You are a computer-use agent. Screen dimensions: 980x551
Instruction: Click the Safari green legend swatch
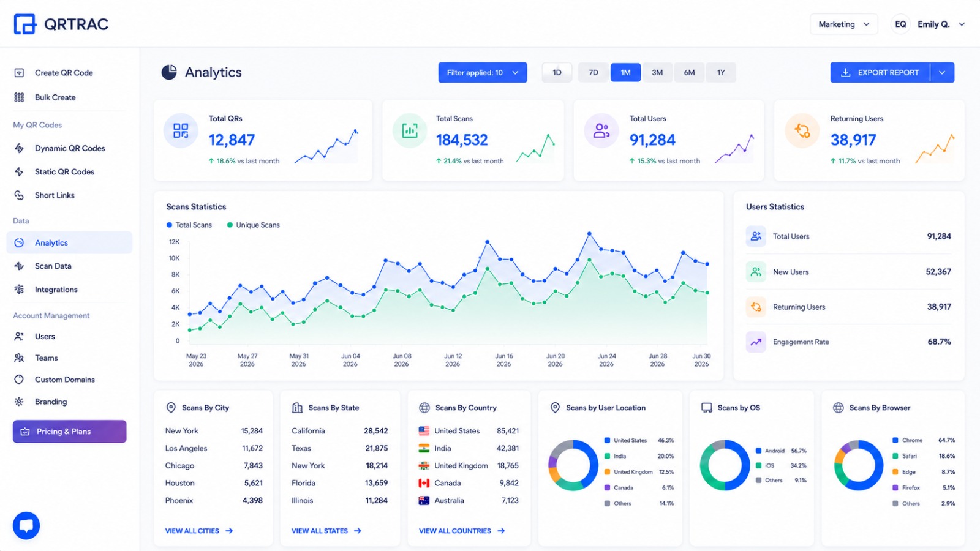tap(895, 456)
